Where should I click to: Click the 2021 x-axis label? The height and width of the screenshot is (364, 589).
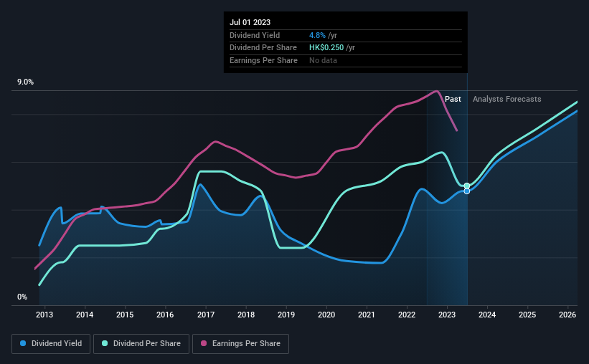click(x=367, y=315)
